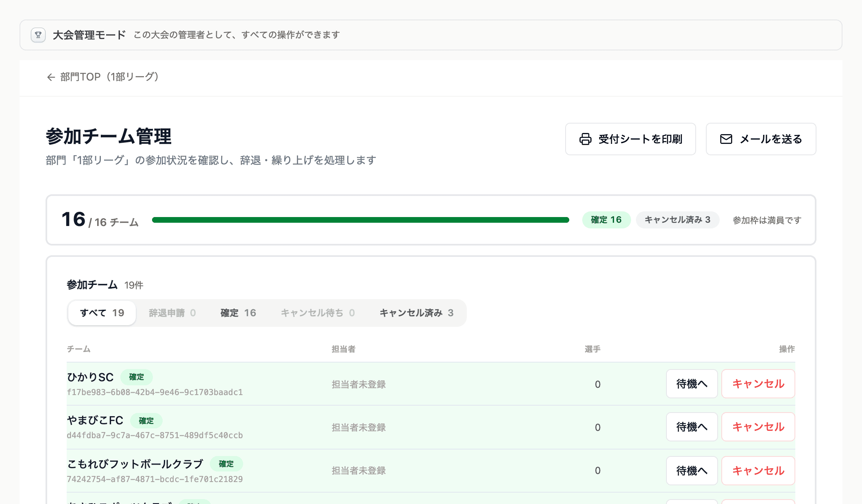Click team name こもれびフットボールクラブ

[x=135, y=464]
